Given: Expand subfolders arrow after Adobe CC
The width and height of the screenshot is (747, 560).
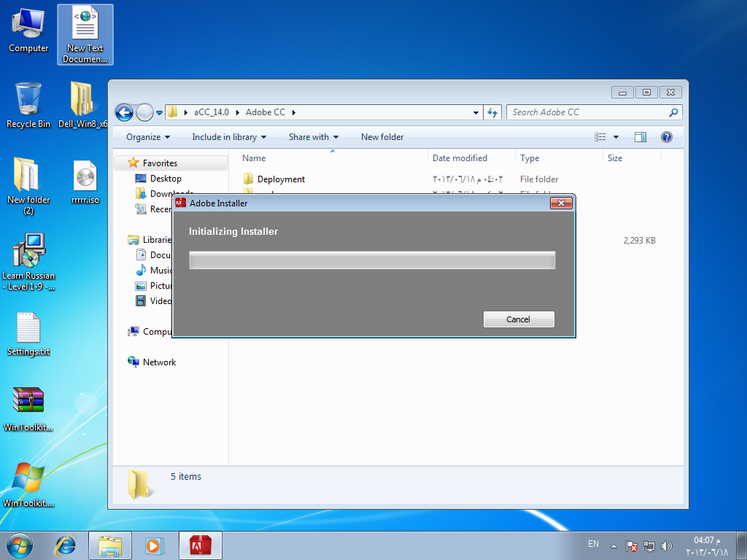Looking at the screenshot, I should tap(293, 112).
